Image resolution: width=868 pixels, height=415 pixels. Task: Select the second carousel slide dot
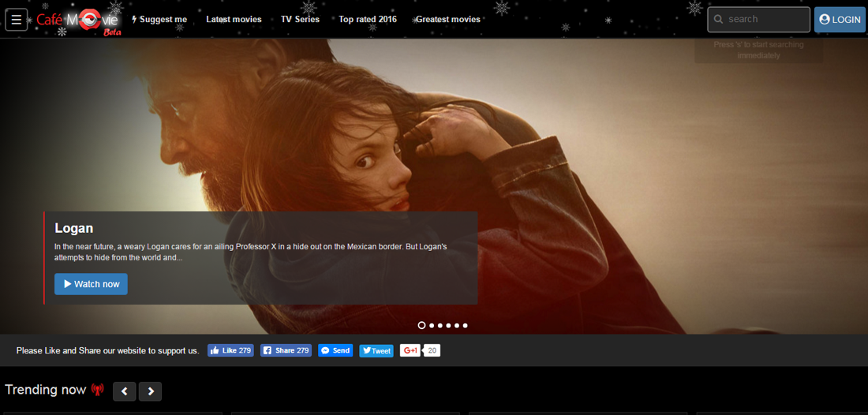click(432, 325)
